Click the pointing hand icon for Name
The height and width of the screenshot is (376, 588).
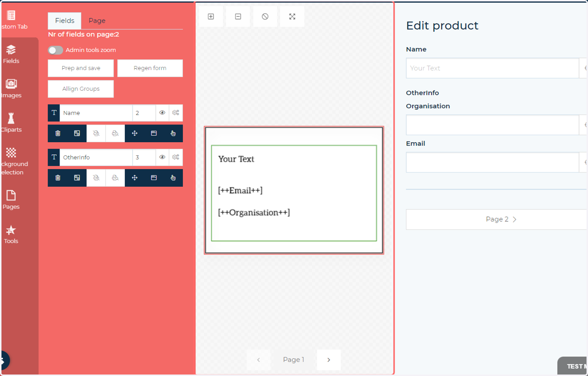(173, 133)
